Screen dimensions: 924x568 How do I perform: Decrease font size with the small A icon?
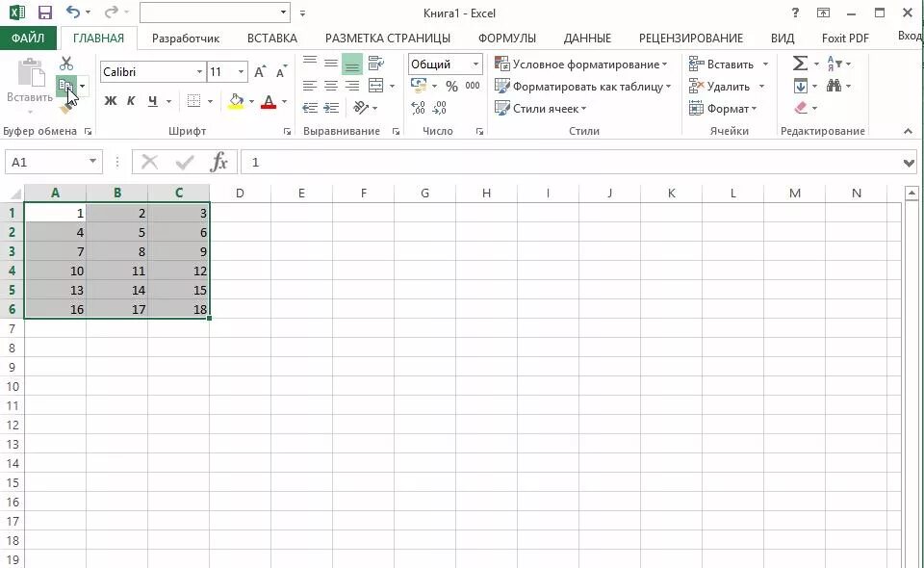click(x=281, y=72)
